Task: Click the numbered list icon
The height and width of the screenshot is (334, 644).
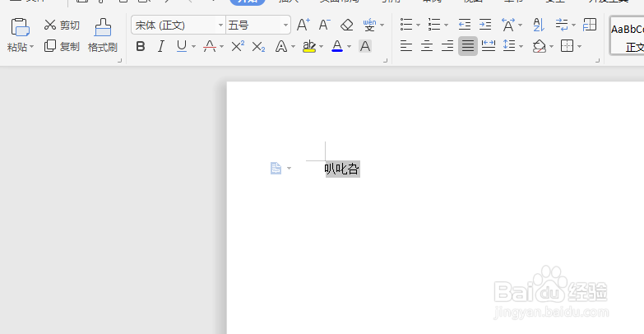Action: click(x=434, y=25)
